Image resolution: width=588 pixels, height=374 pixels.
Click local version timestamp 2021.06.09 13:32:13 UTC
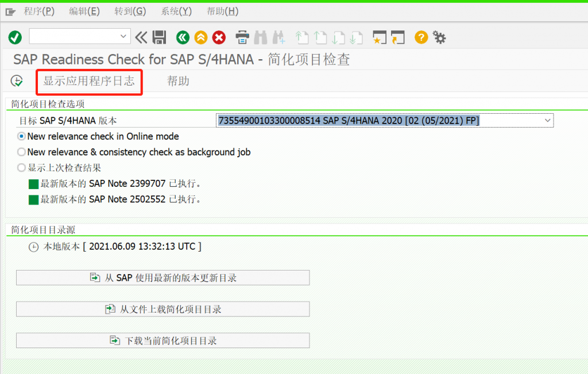coord(142,246)
